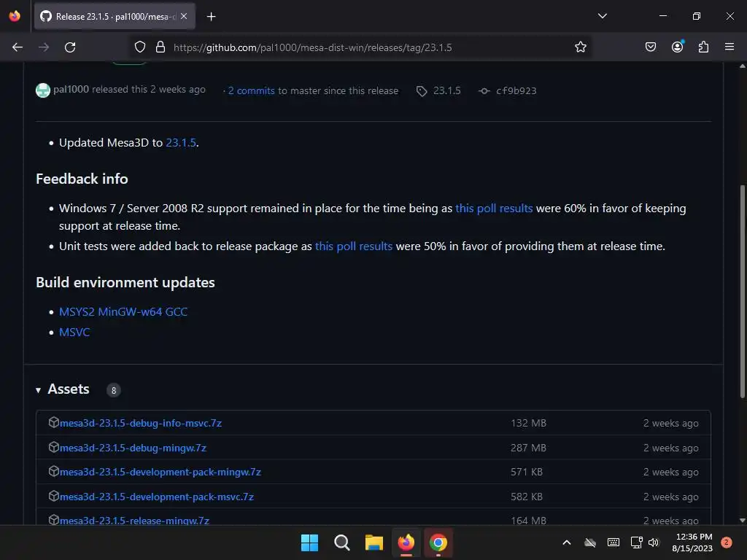Bookmark this page with star icon
The image size is (747, 560).
[x=580, y=47]
